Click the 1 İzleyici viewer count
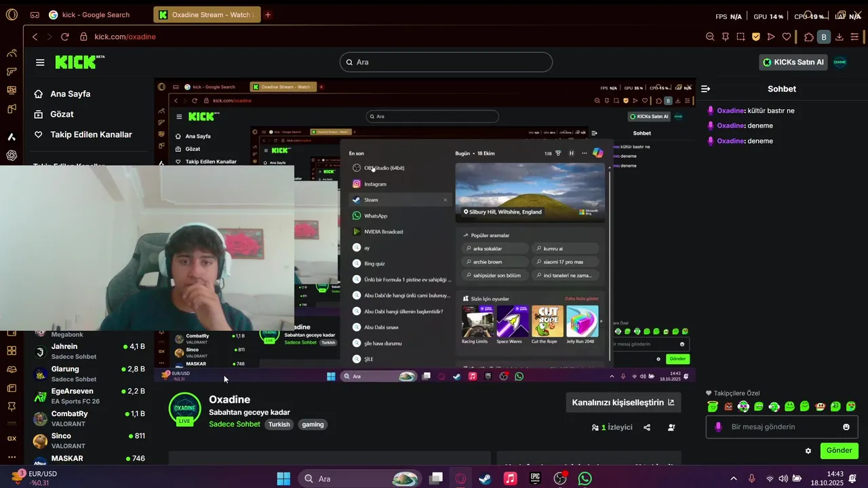This screenshot has height=488, width=868. click(x=612, y=428)
